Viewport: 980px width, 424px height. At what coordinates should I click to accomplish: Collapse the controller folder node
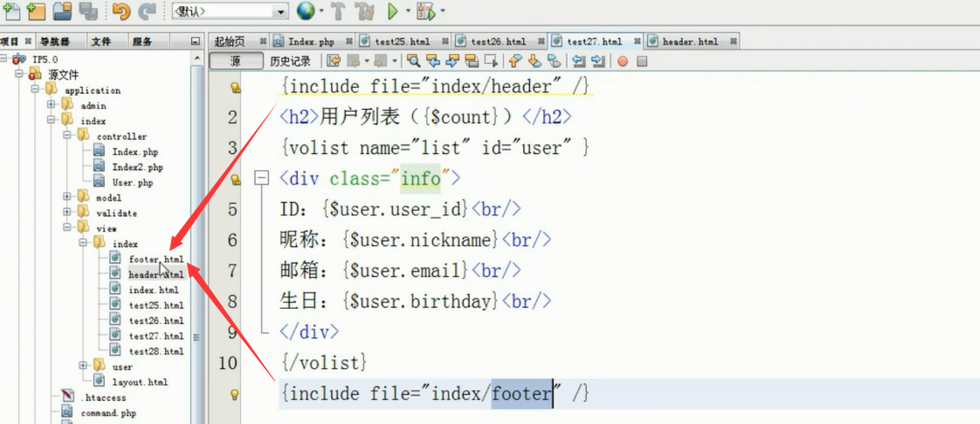tap(67, 136)
